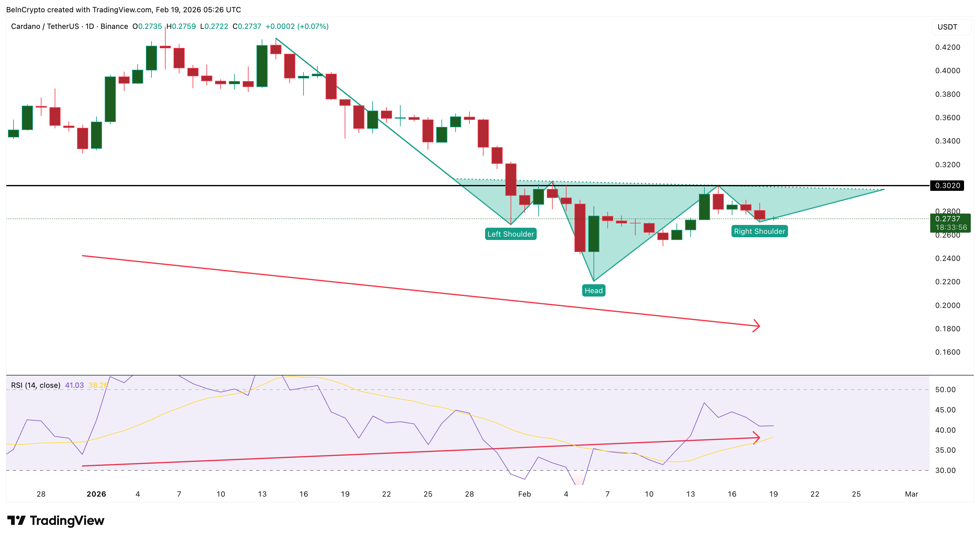Click the BeInCrypto TradingView.com attribution text
This screenshot has width=980, height=539.
point(122,10)
